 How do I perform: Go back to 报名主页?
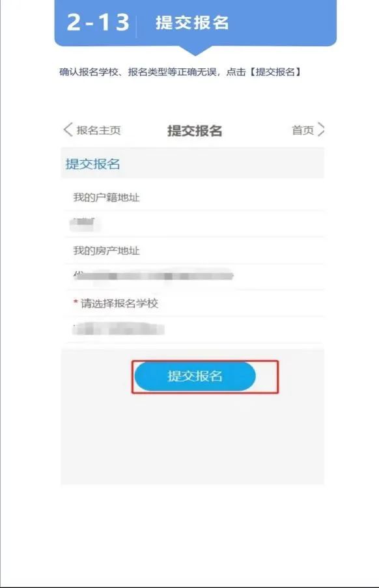coord(98,130)
